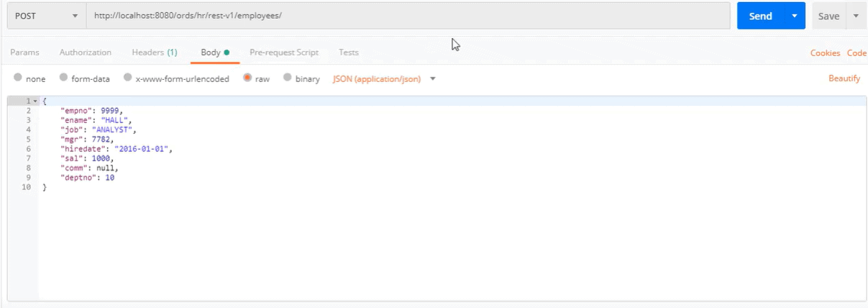Screen dimensions: 868x308
Task: Send the request
Action: point(760,16)
